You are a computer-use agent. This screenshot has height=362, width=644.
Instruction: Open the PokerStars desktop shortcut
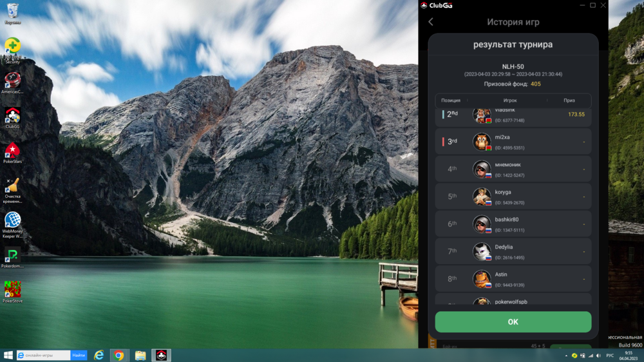(x=12, y=151)
